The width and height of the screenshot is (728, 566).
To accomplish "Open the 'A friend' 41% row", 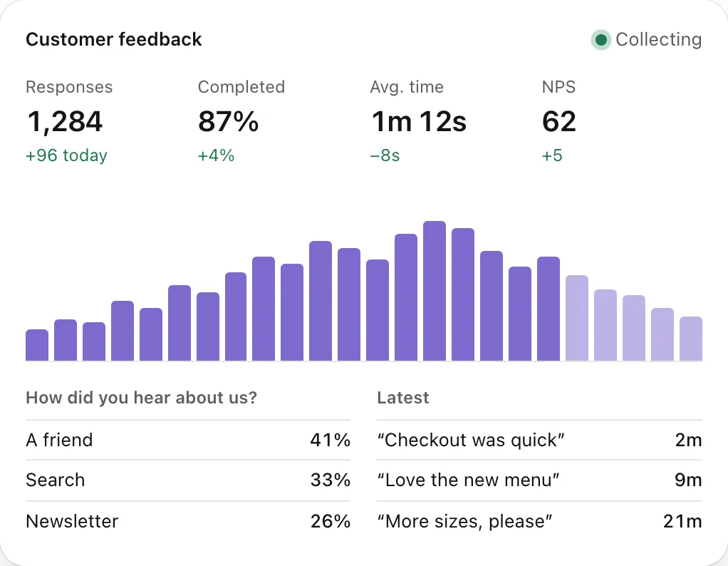I will click(x=188, y=440).
